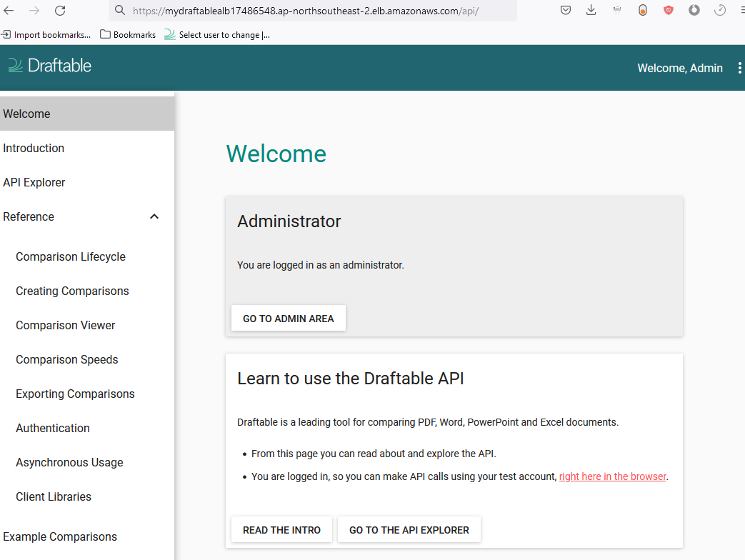Click the gray circular swirl extension icon

(694, 10)
